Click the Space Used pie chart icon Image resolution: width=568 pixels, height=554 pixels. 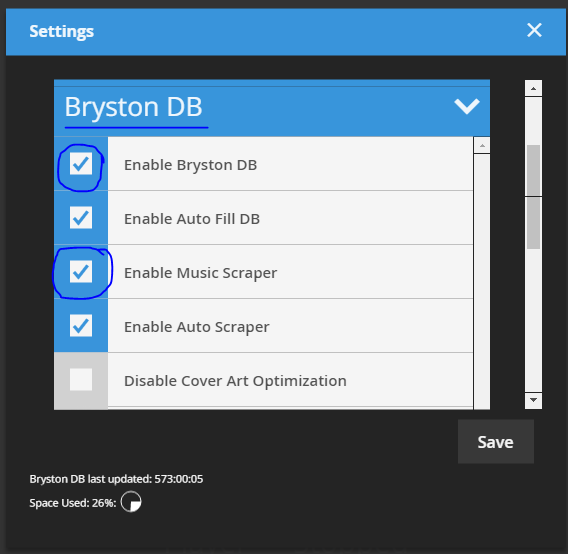click(131, 502)
